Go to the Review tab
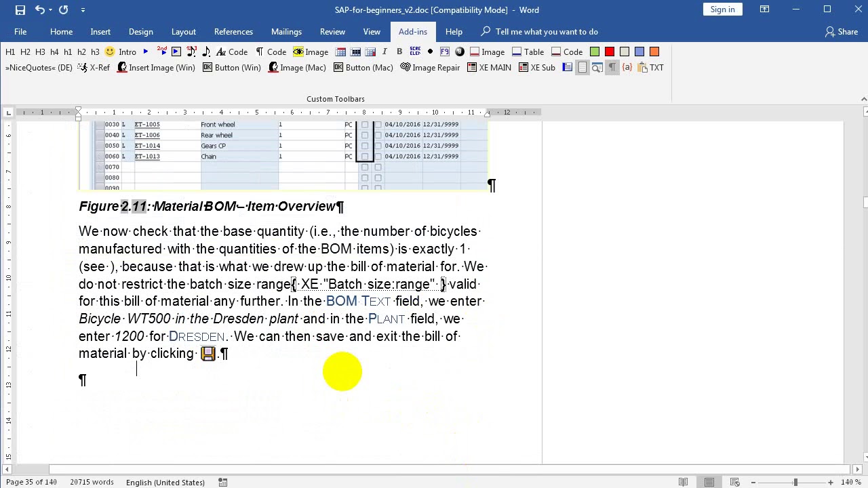This screenshot has width=868, height=488. (x=332, y=32)
